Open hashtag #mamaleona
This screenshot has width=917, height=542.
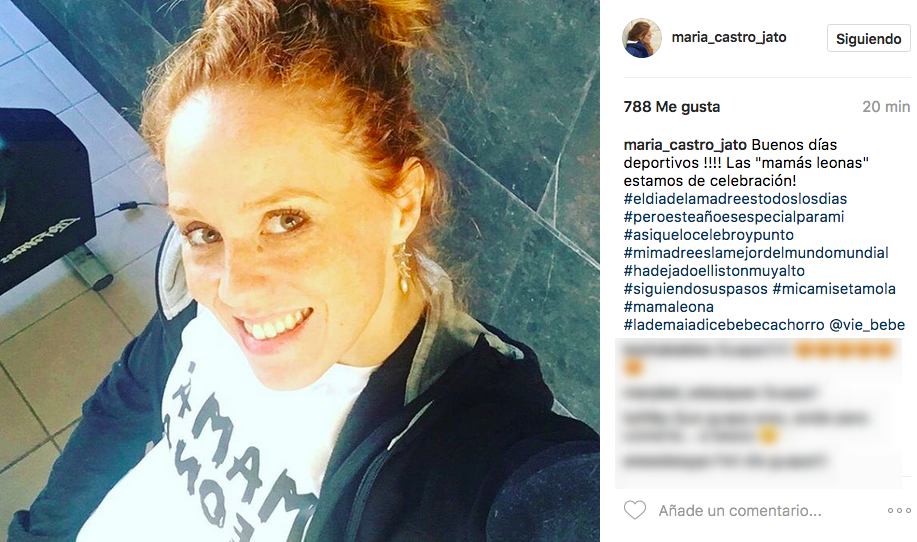coord(668,307)
